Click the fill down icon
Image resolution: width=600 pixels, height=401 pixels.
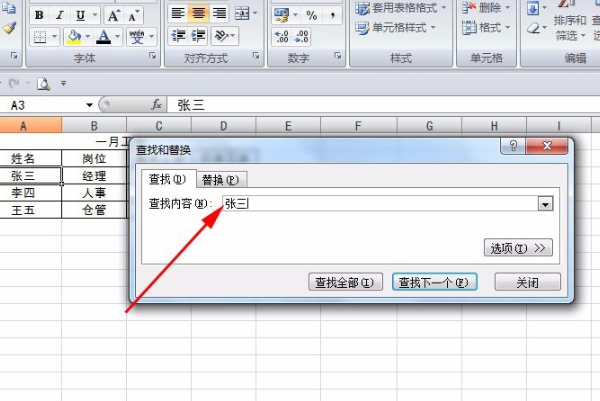tap(533, 8)
